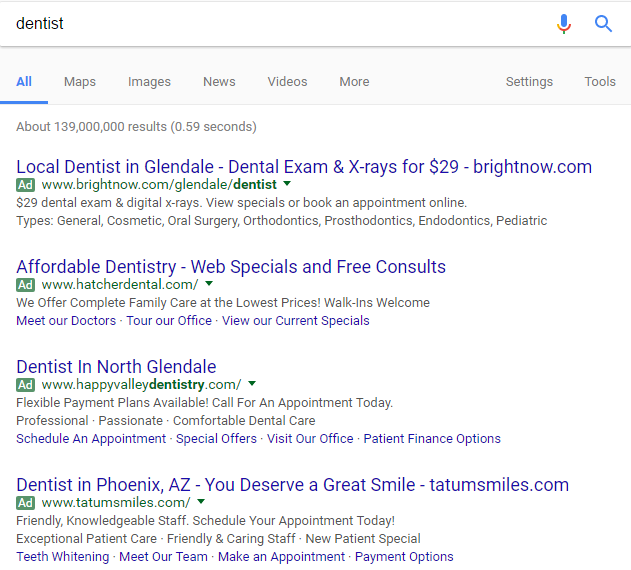This screenshot has height=570, width=631.
Task: Switch to the Videos tab
Action: click(287, 82)
